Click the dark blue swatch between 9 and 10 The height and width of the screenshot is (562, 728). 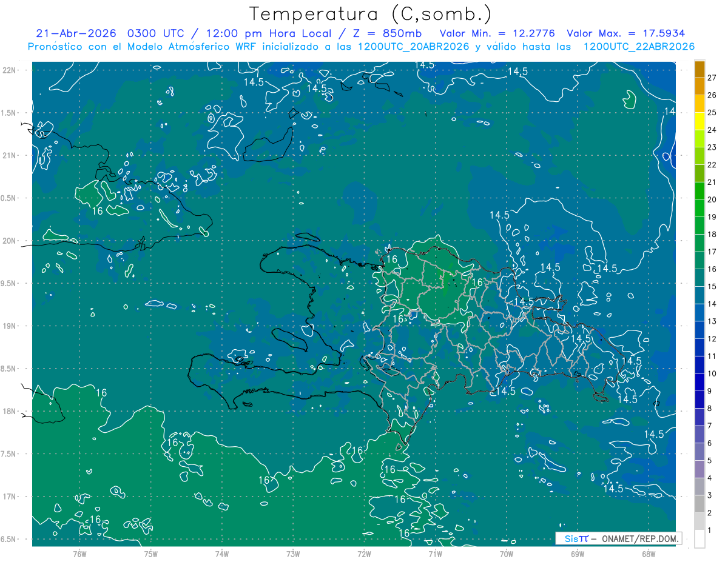699,382
